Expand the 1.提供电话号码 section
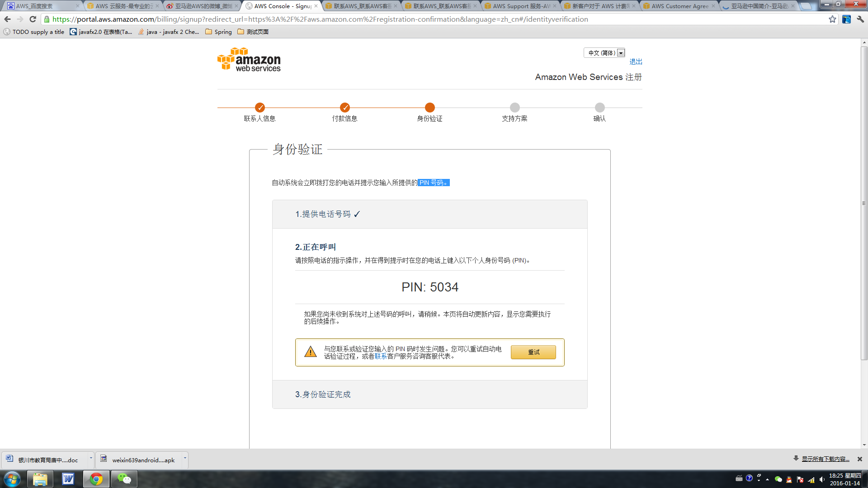Image resolution: width=868 pixels, height=488 pixels. pos(430,214)
